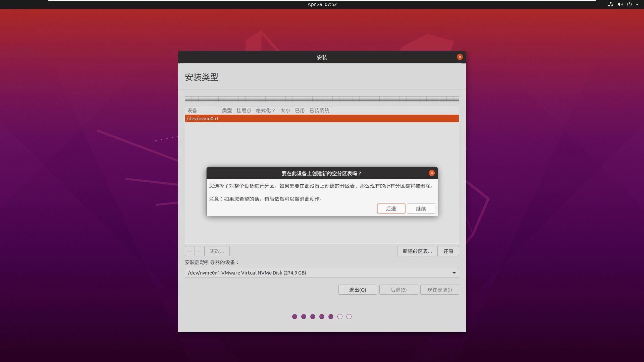
Task: Click 后退 in the confirmation dialog
Action: coord(391,208)
